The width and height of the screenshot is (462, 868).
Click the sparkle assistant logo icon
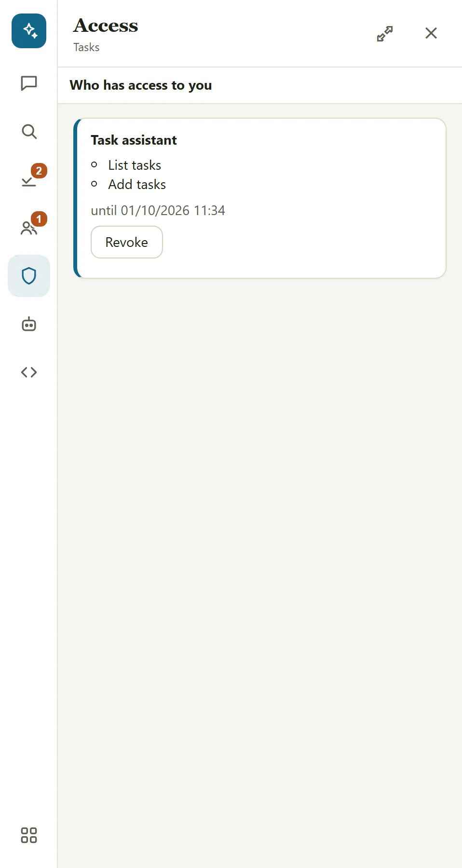point(29,31)
